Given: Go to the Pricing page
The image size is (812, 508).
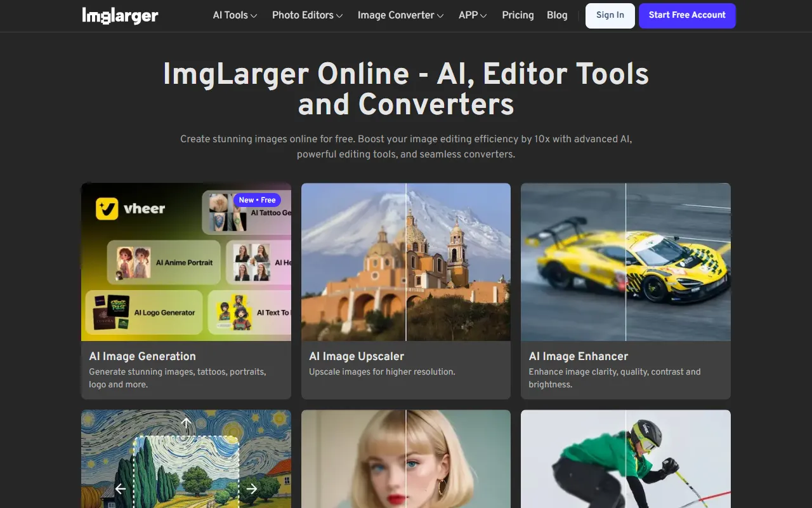Looking at the screenshot, I should [518, 15].
